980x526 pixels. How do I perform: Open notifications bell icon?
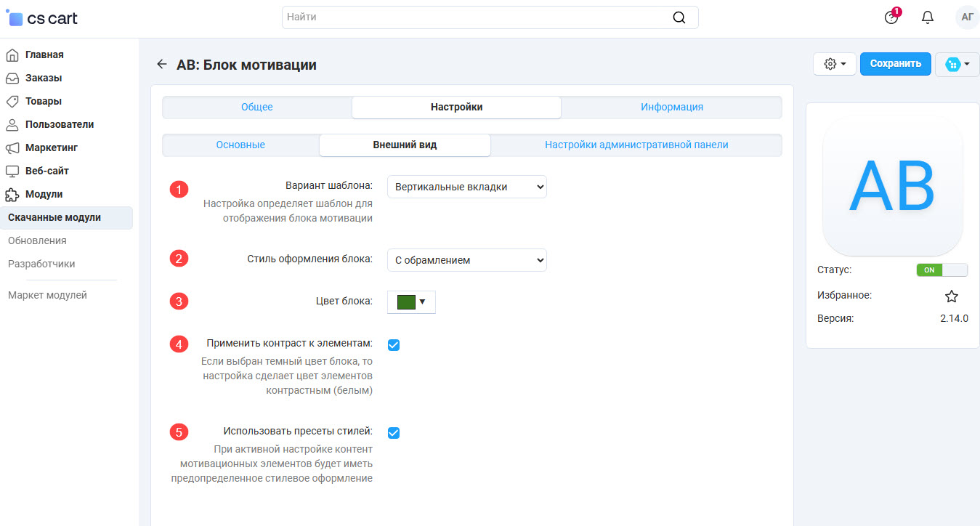927,17
